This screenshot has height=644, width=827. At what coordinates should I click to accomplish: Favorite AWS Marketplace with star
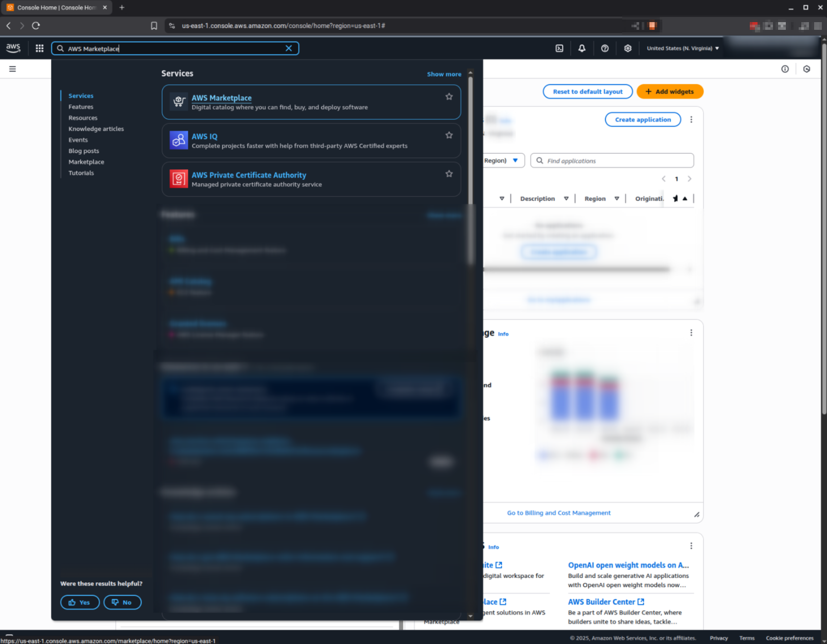pyautogui.click(x=449, y=97)
